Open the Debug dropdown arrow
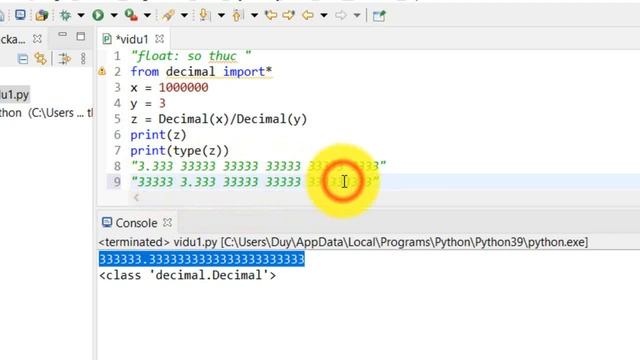 point(81,16)
